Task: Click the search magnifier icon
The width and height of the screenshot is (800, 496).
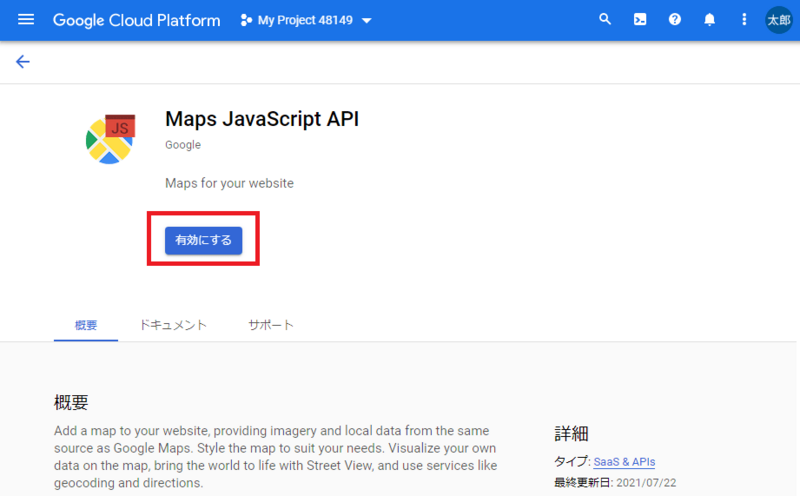Action: click(x=605, y=19)
